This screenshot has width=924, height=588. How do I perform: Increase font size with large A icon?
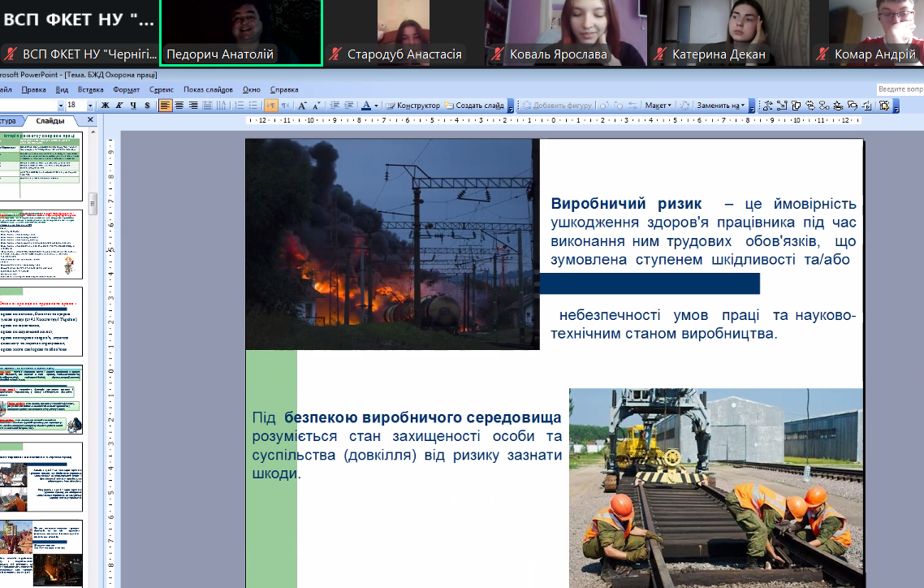point(302,106)
